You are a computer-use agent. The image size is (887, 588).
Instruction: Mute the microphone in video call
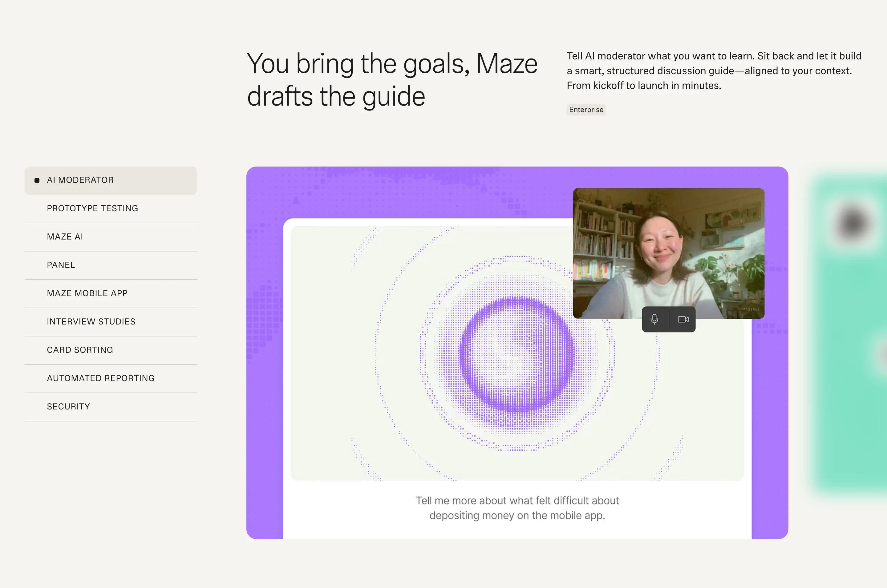pyautogui.click(x=654, y=320)
